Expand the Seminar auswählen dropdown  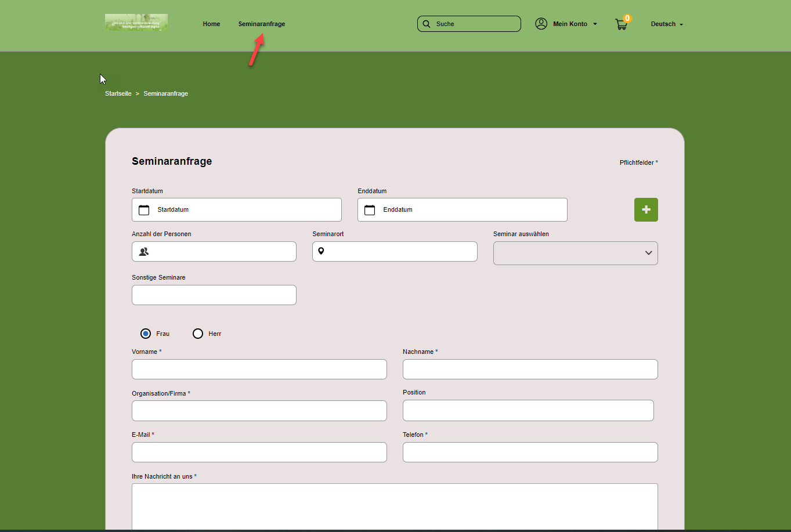(575, 253)
